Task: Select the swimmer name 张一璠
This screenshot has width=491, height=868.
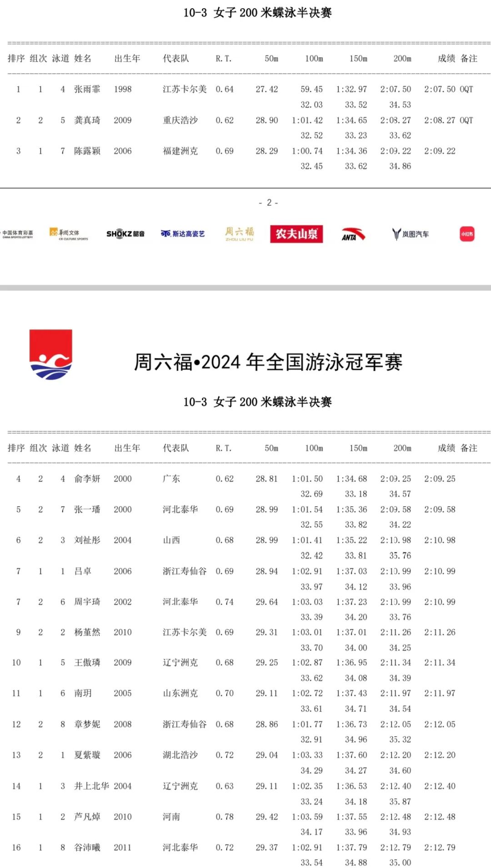Action: (87, 509)
